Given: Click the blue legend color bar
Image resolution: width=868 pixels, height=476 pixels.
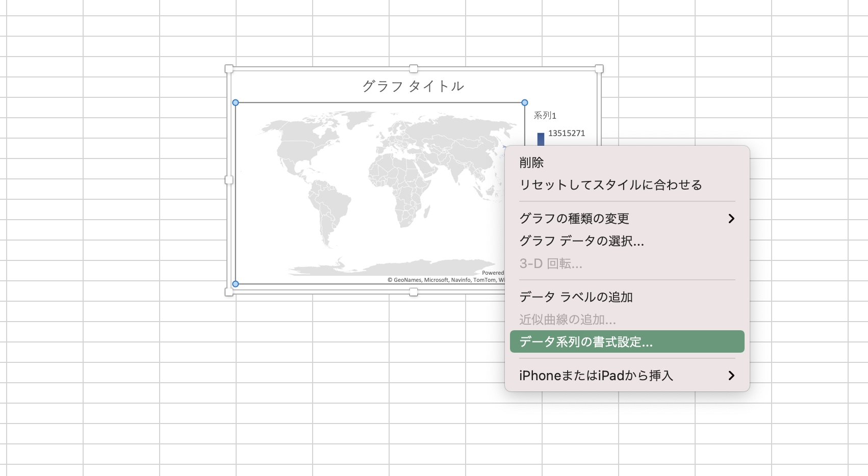Looking at the screenshot, I should (541, 139).
